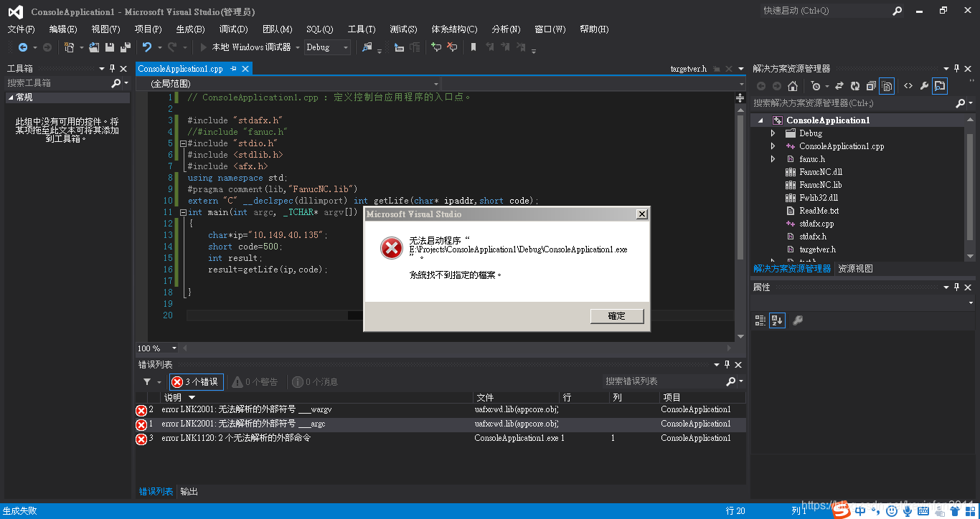Click the filter funnel icon in Error List

(147, 382)
